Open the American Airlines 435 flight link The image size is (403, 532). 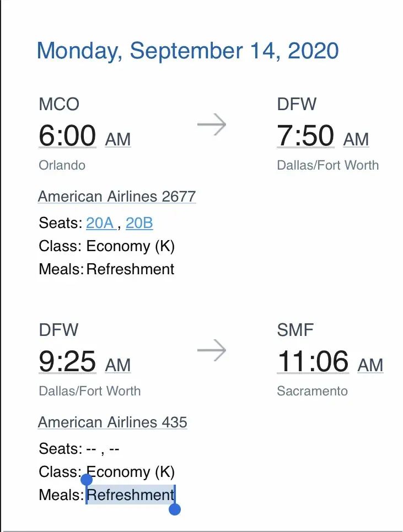coord(112,422)
